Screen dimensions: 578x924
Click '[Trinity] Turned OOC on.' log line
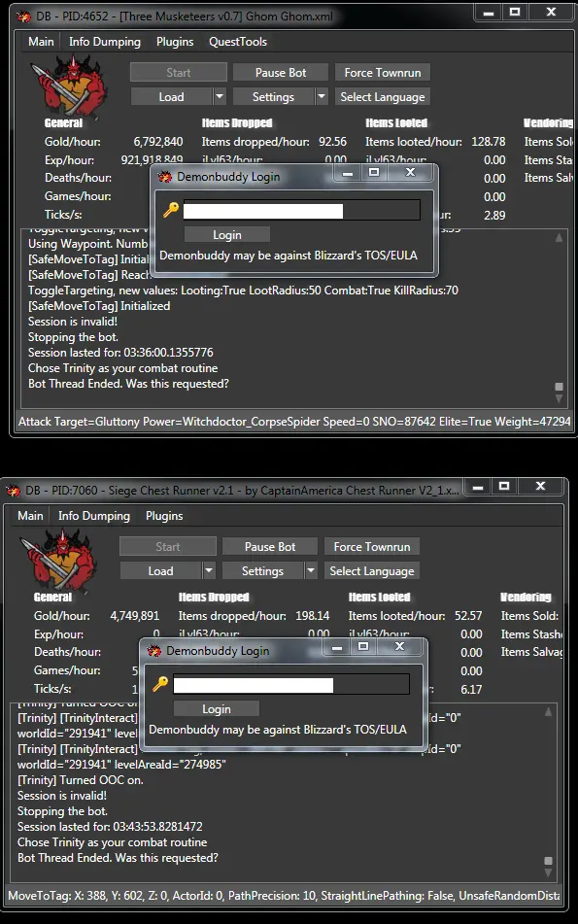(x=80, y=780)
